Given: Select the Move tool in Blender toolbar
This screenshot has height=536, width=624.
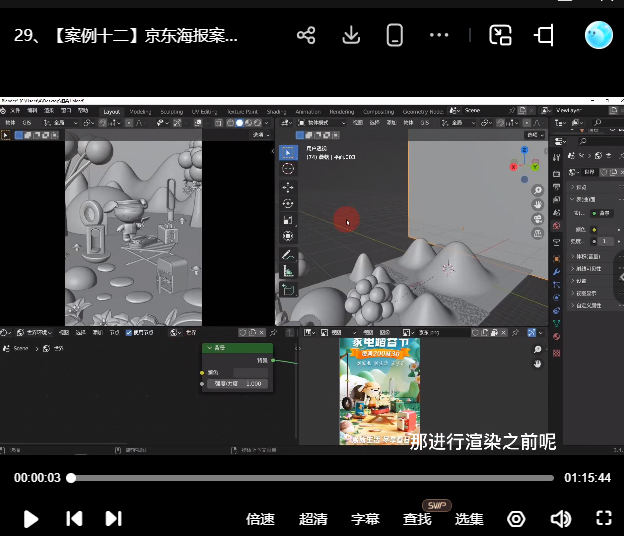Looking at the screenshot, I should tap(288, 186).
